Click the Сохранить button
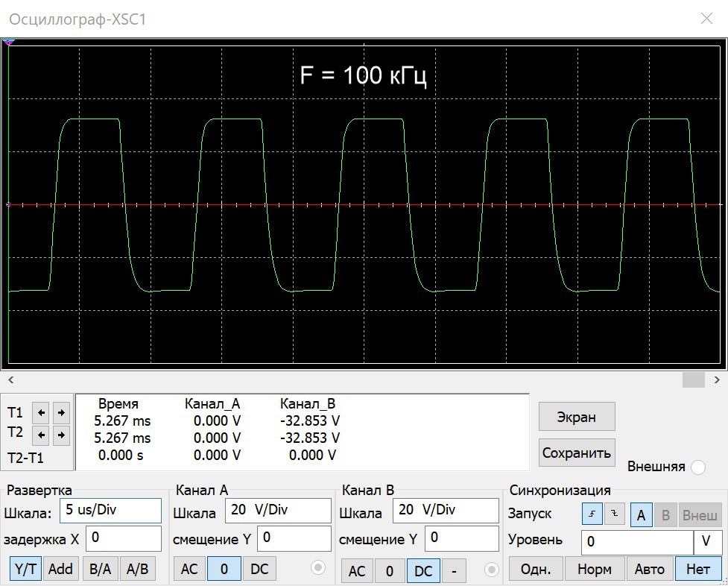Image resolution: width=728 pixels, height=586 pixels. pos(577,453)
